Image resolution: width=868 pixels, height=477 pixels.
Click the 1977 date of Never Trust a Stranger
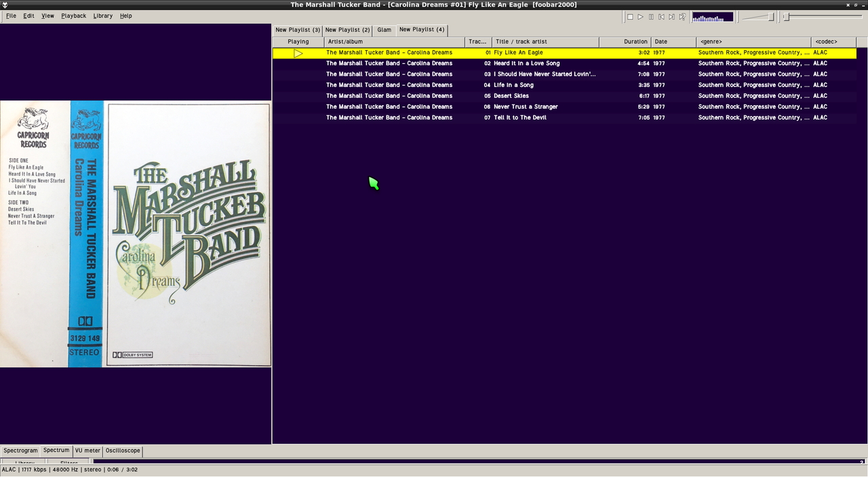click(659, 107)
